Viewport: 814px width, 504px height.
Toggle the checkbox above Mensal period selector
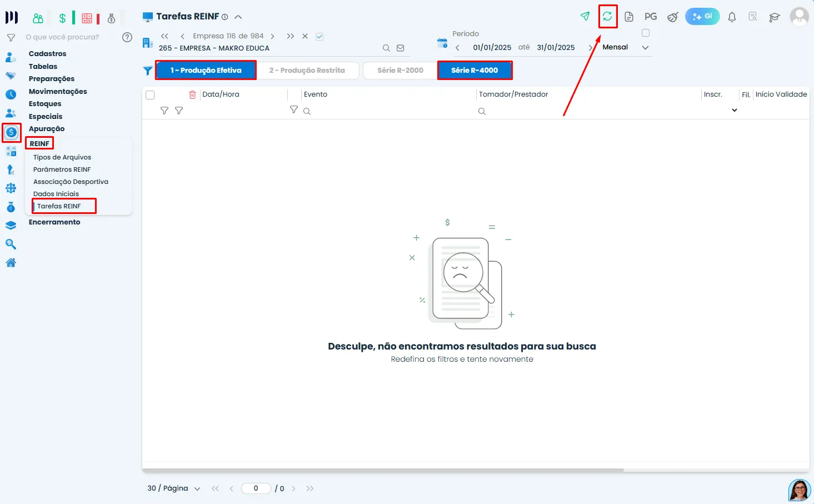[646, 33]
